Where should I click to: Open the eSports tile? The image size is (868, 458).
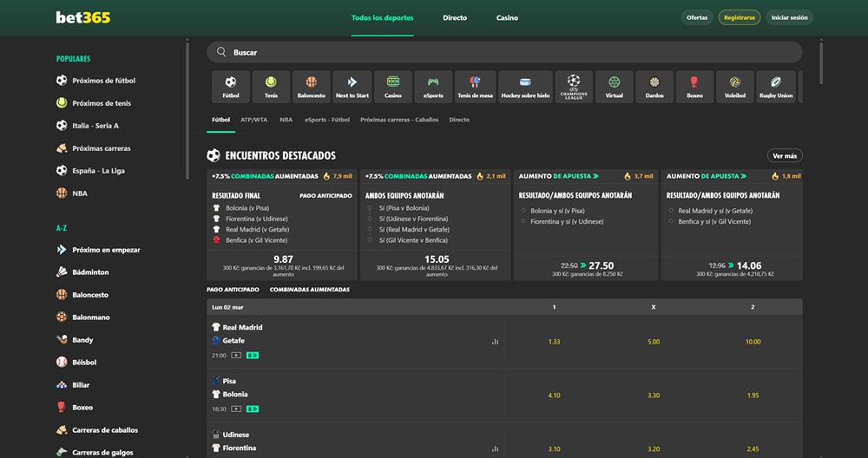click(x=433, y=87)
